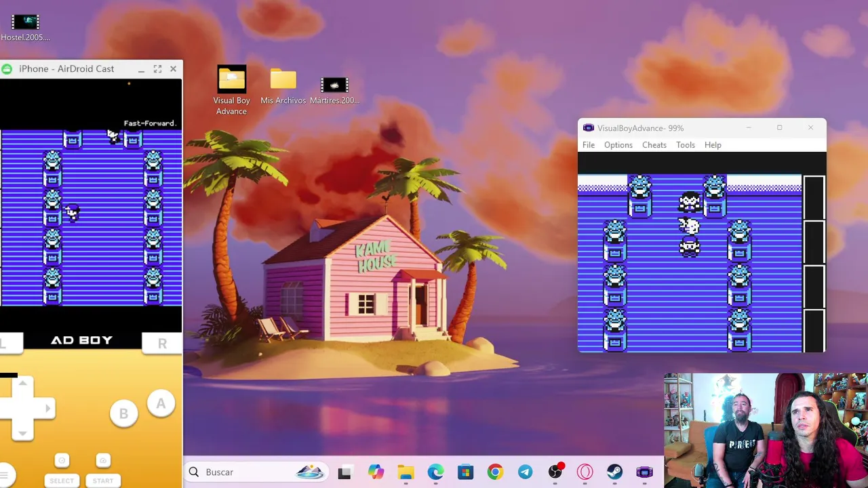Switch to VisualBoyAdvance taskbar icon
Image resolution: width=868 pixels, height=488 pixels.
[644, 472]
